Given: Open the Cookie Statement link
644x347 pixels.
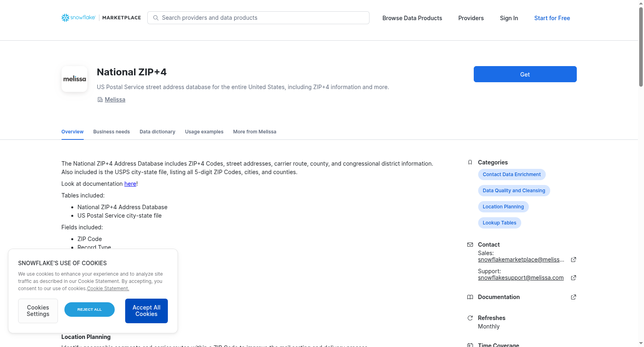Looking at the screenshot, I should [108, 289].
